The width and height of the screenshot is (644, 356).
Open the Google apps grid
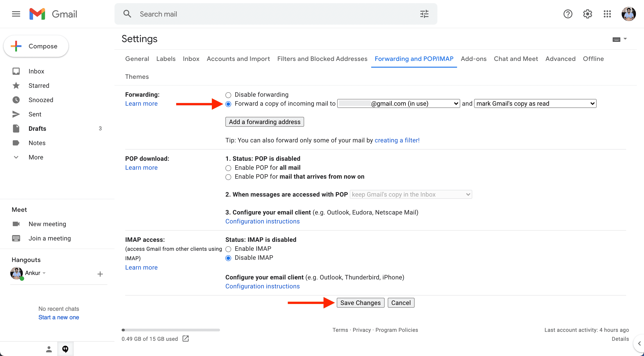click(607, 14)
